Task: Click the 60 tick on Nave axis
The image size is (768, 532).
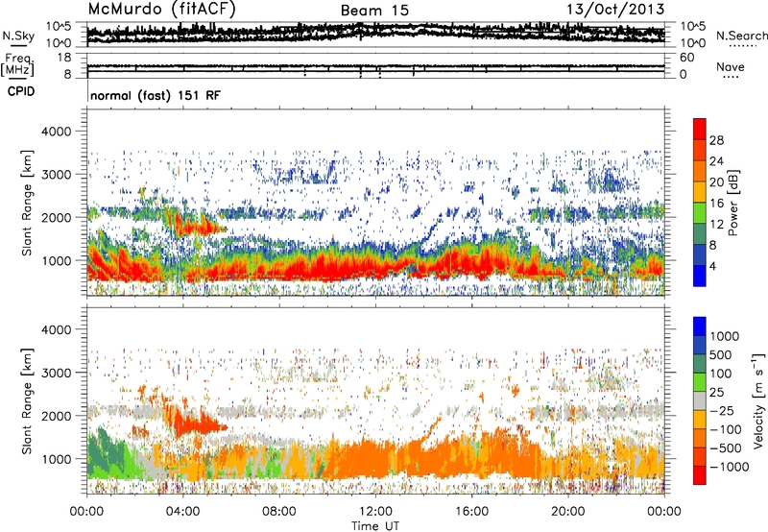Action: 686,58
